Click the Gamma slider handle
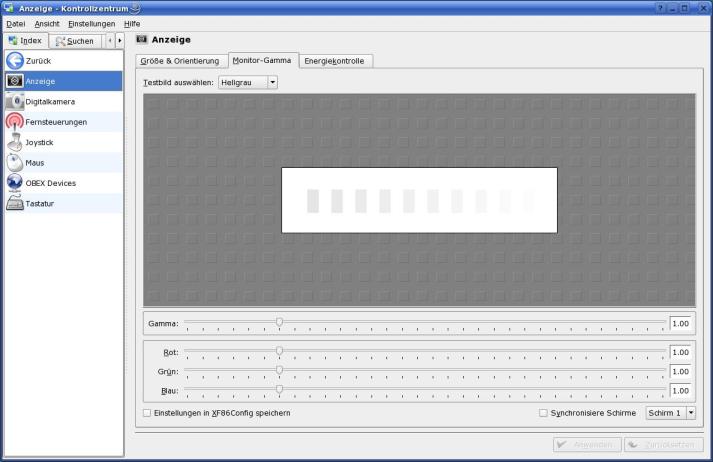The image size is (713, 462). pos(279,322)
